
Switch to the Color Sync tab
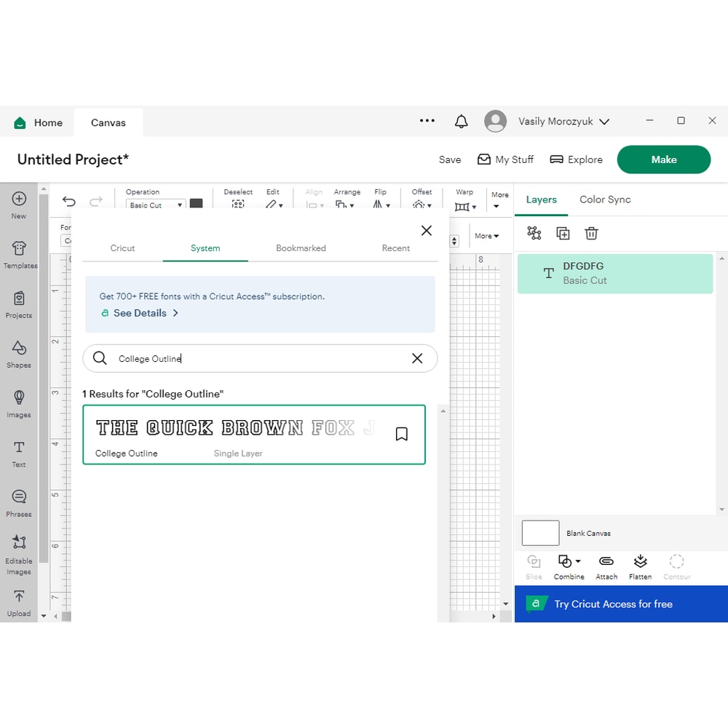click(x=604, y=199)
